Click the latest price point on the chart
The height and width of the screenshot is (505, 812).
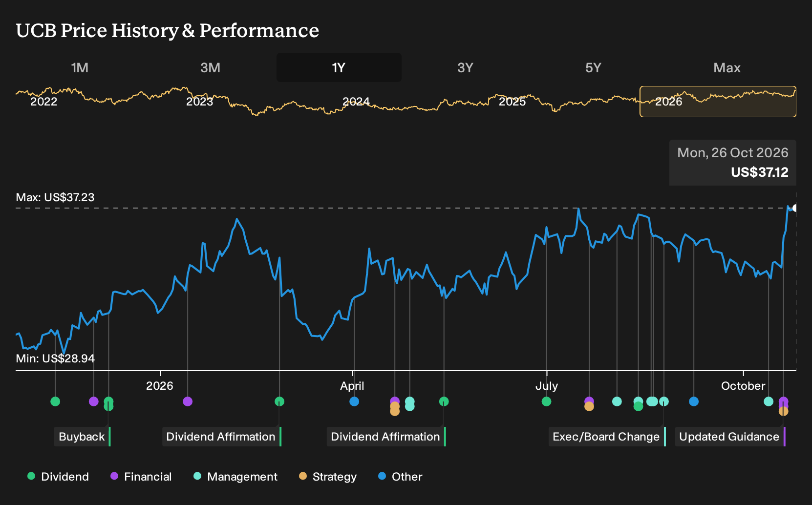[x=795, y=209]
